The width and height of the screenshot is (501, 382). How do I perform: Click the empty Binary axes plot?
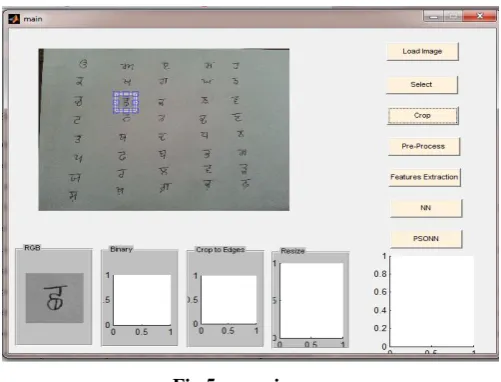click(x=142, y=300)
